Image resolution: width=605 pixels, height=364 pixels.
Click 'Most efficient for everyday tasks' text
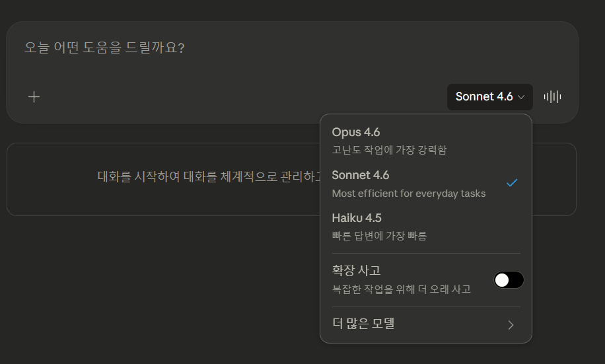(408, 194)
